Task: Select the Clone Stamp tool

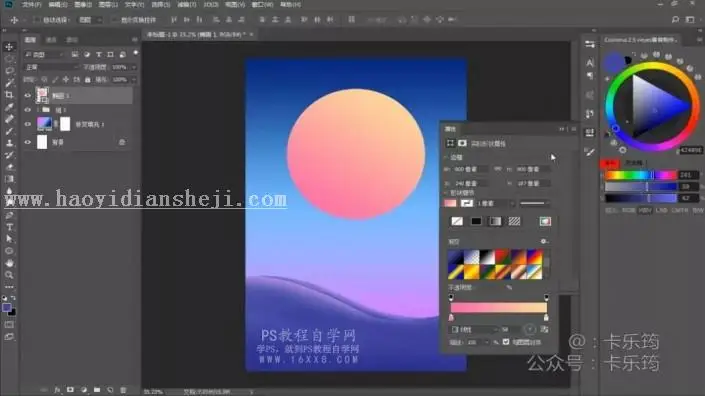Action: click(9, 143)
